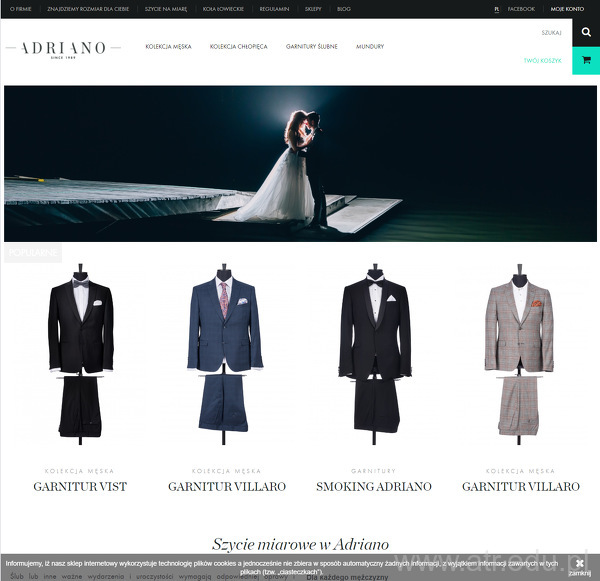Open the Regulamin page
Image resolution: width=600 pixels, height=581 pixels.
point(274,9)
